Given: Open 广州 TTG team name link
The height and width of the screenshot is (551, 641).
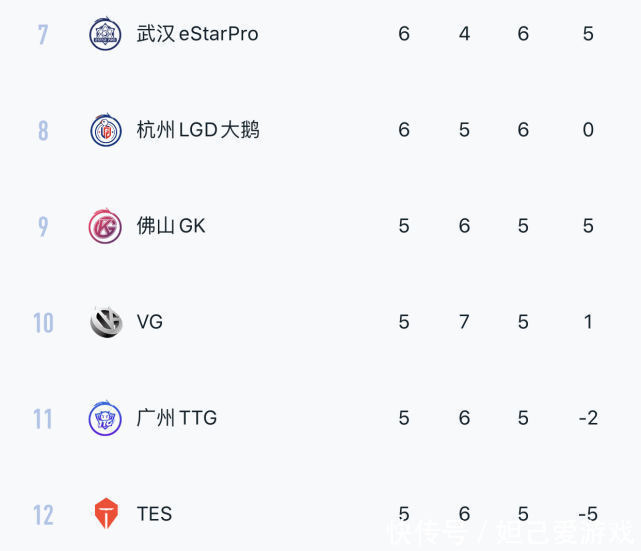Looking at the screenshot, I should pos(177,418).
